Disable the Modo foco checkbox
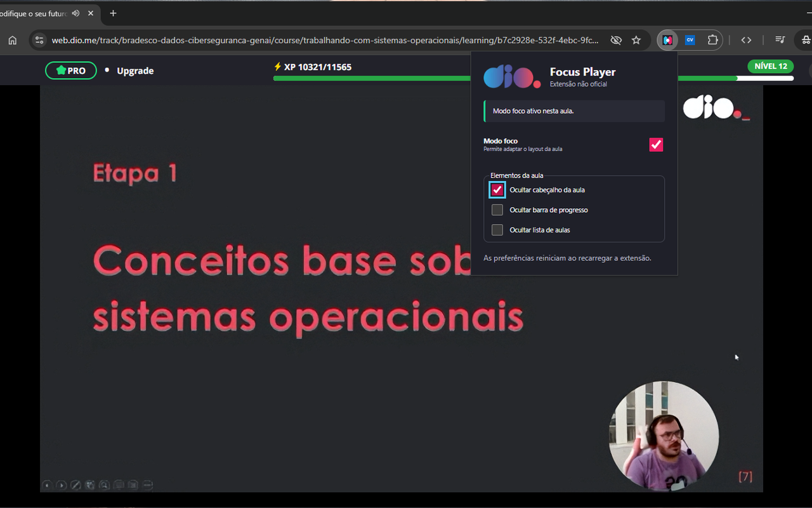This screenshot has width=812, height=508. pos(656,145)
